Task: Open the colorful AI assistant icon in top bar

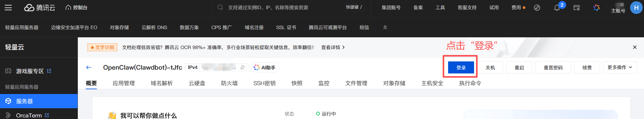Action: tap(597, 8)
